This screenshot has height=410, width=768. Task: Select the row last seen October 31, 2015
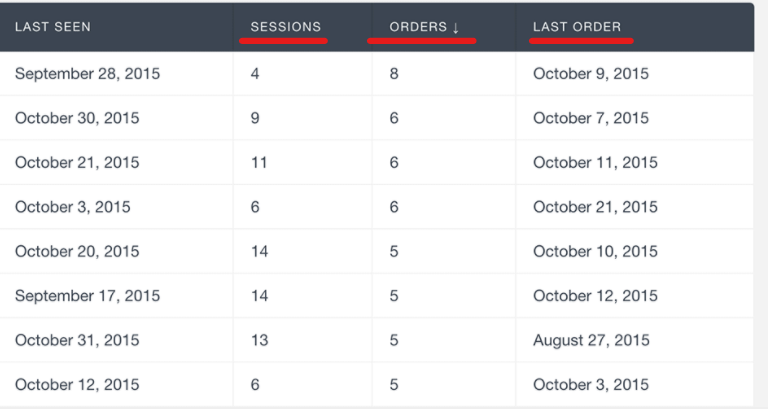coord(376,340)
